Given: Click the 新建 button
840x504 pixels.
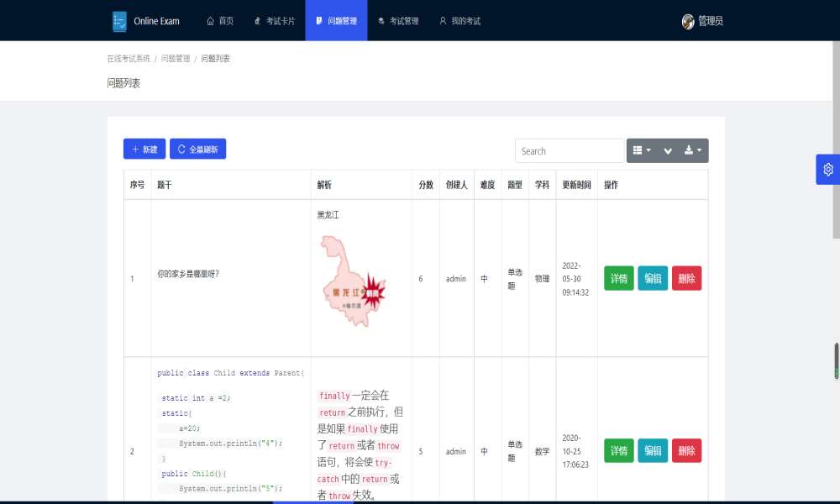Looking at the screenshot, I should pyautogui.click(x=144, y=149).
